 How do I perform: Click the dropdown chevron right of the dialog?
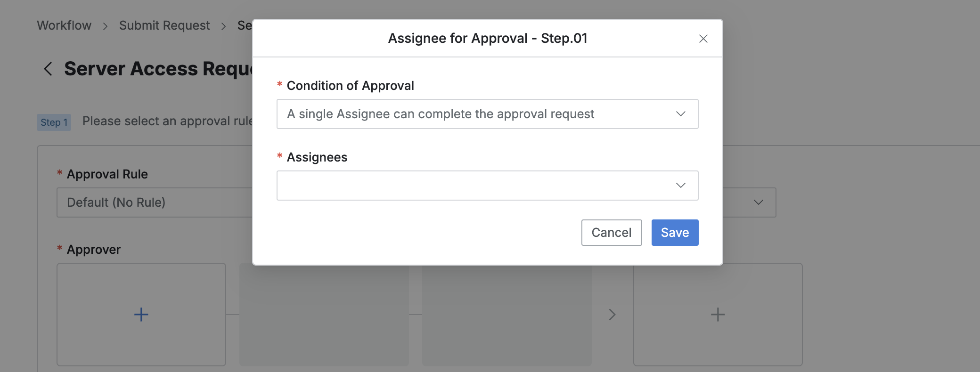pos(758,202)
